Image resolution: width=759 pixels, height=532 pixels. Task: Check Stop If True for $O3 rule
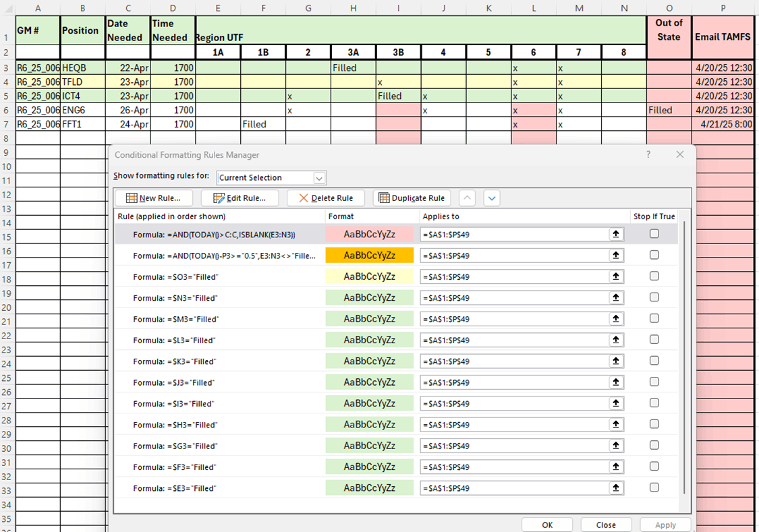click(654, 276)
